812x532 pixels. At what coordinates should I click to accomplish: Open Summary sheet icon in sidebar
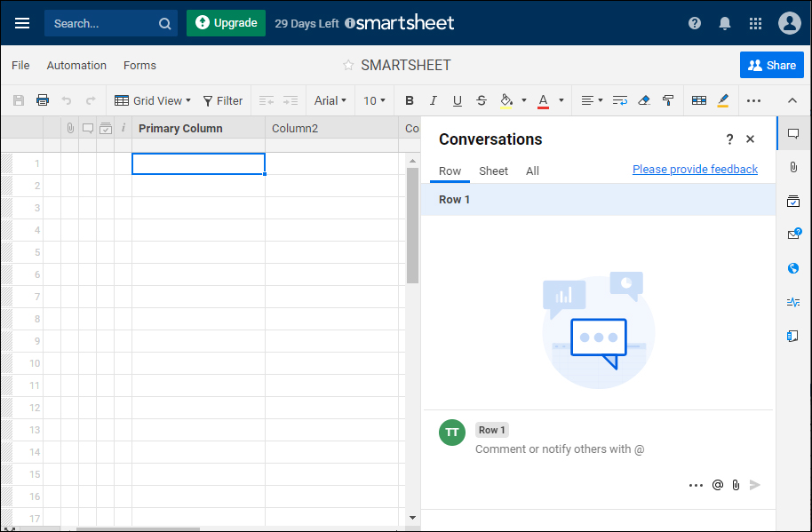coord(792,336)
